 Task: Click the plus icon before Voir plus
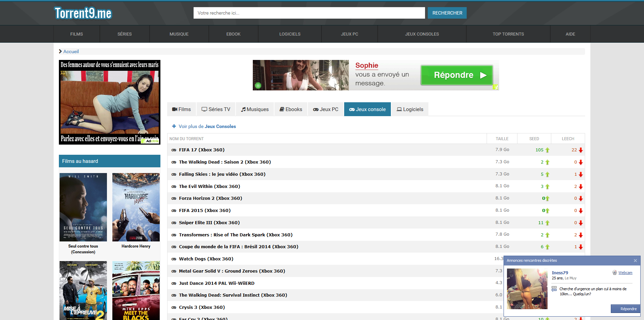pyautogui.click(x=174, y=126)
